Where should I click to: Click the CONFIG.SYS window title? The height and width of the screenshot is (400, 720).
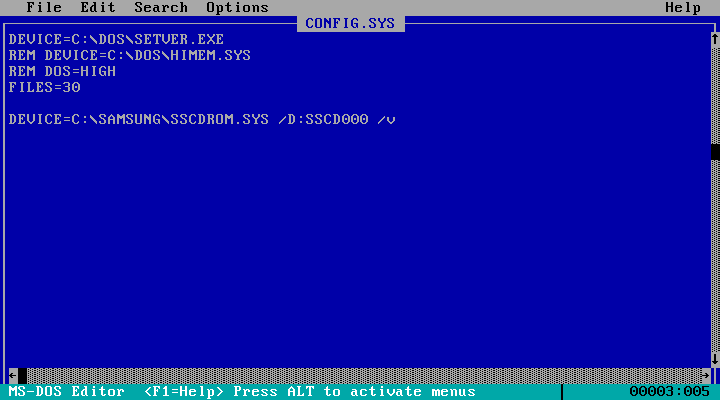pos(350,23)
